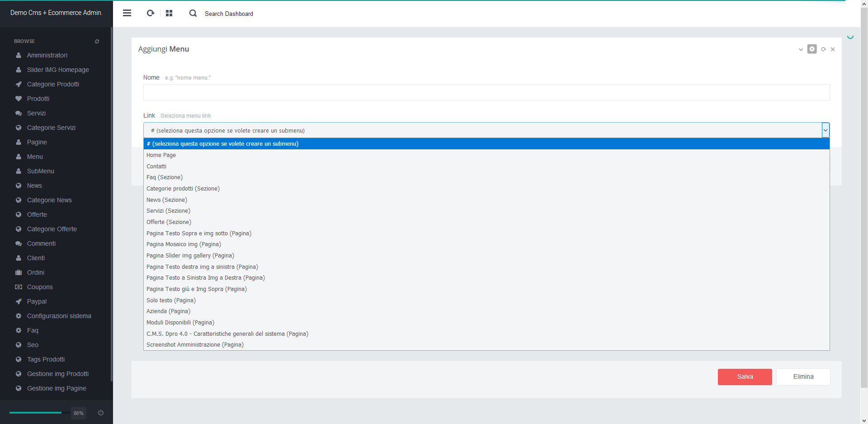Toggle the hamburger sidebar menu icon
The width and height of the screenshot is (868, 424).
[x=127, y=13]
